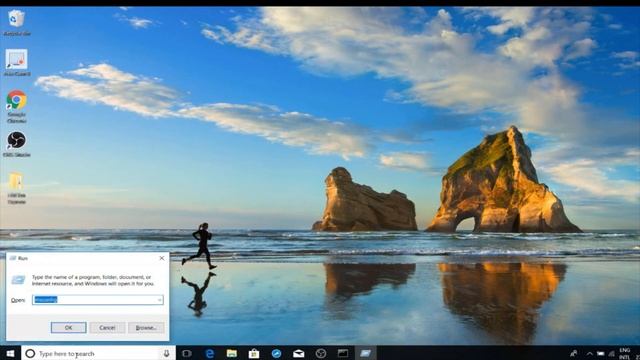640x360 pixels.
Task: Click Cancel in the Run dialog
Action: click(x=107, y=328)
